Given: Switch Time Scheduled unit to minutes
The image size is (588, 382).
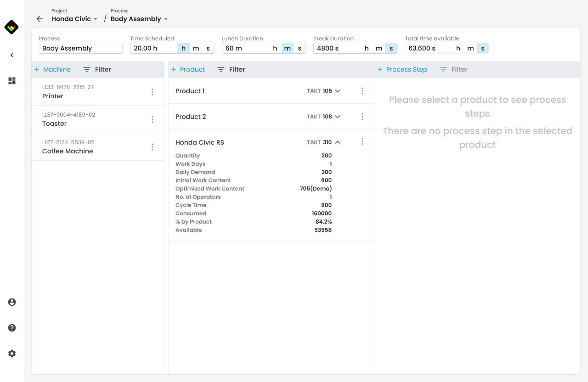Looking at the screenshot, I should click(196, 48).
